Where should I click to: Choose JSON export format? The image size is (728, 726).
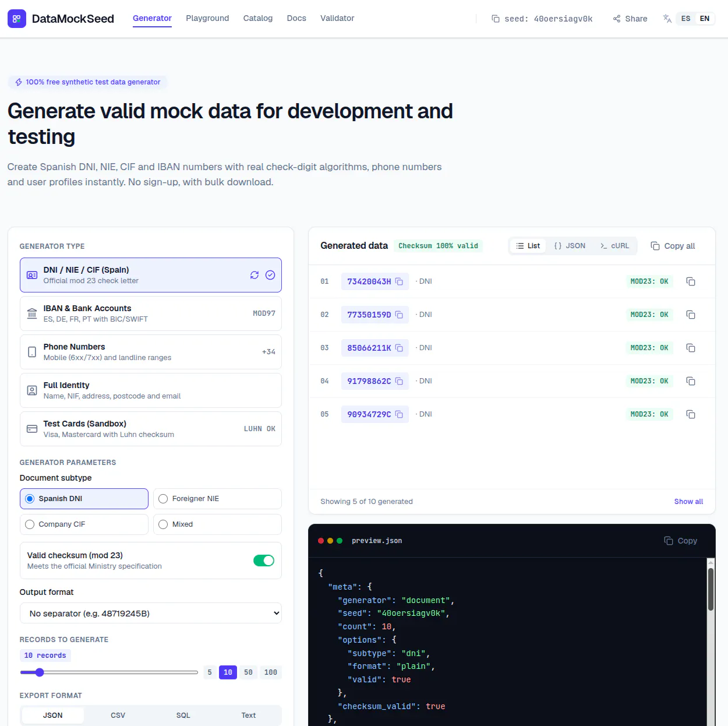(x=53, y=716)
